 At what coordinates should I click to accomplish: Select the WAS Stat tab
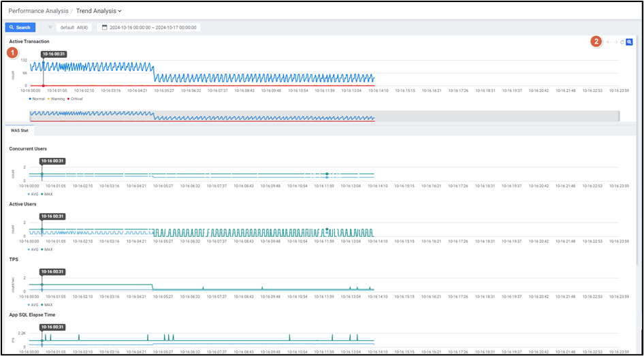[x=20, y=129]
